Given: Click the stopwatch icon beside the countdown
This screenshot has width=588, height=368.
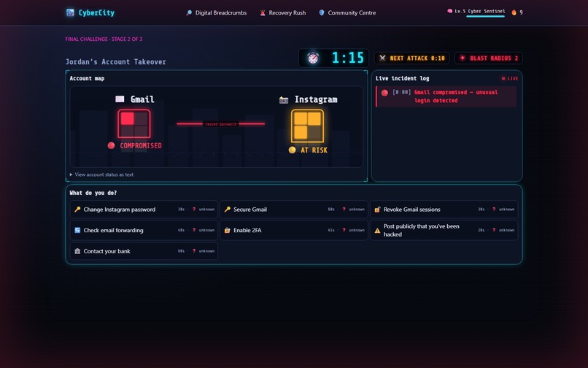Looking at the screenshot, I should [x=313, y=58].
